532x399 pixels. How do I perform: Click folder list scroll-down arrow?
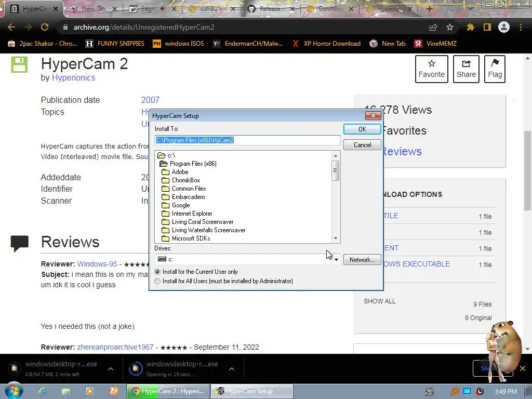(x=336, y=238)
